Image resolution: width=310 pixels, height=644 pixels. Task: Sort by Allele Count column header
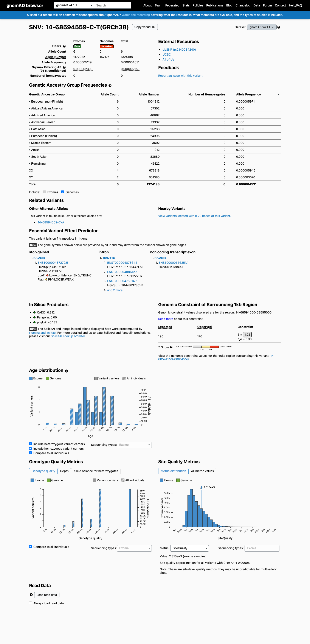(110, 95)
